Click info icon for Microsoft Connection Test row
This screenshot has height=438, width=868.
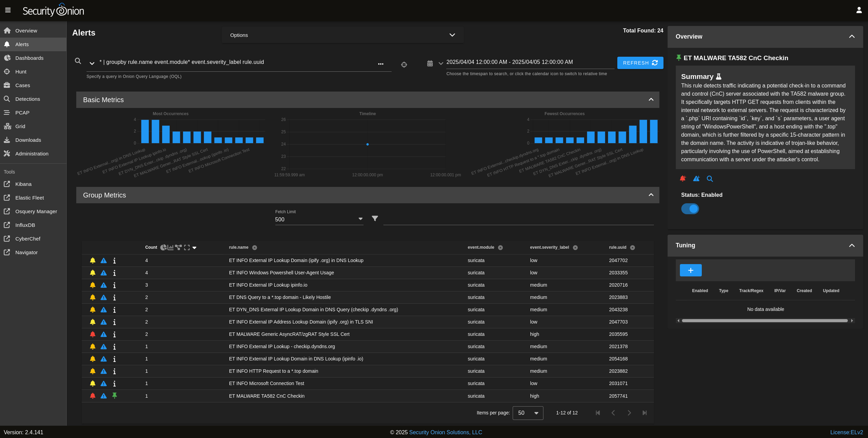click(115, 383)
